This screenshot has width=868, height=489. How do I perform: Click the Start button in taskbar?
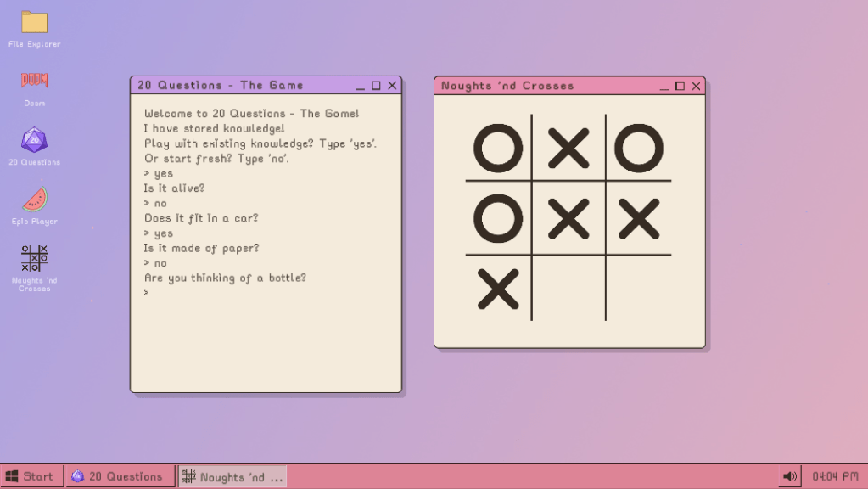pos(31,476)
